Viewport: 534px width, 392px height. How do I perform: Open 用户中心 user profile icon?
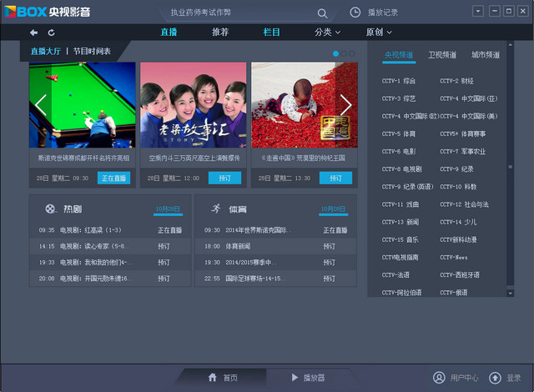point(439,378)
